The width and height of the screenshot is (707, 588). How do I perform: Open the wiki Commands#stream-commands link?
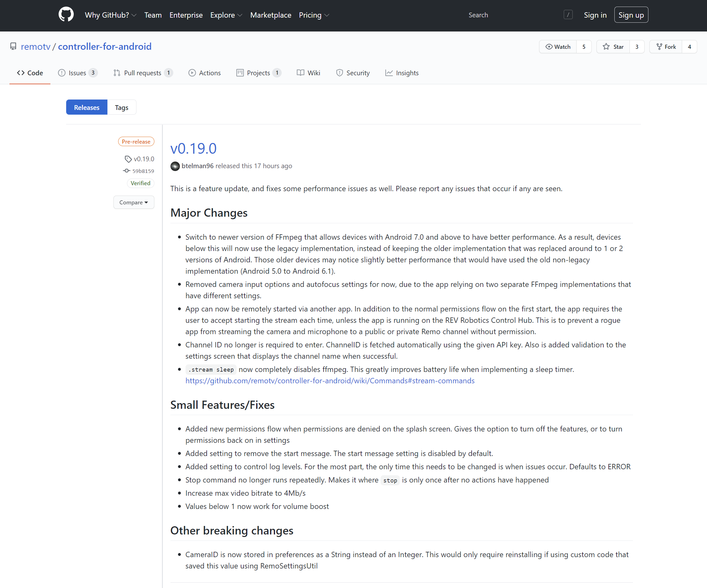pyautogui.click(x=330, y=381)
